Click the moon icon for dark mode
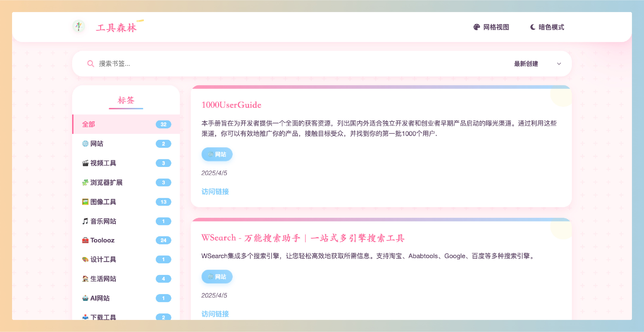The image size is (644, 332). tap(532, 27)
